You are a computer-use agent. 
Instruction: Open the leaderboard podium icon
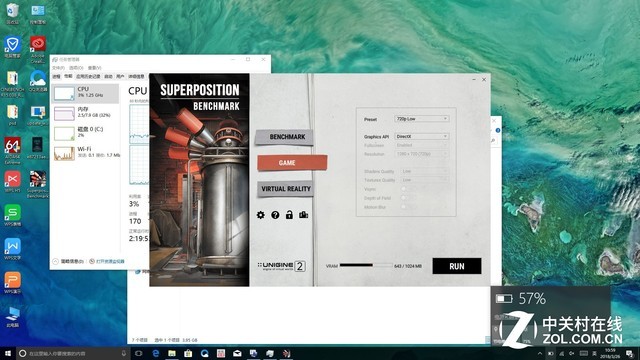click(x=303, y=215)
